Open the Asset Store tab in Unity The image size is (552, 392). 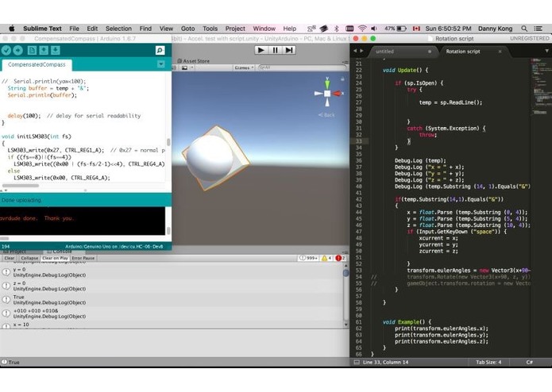(x=193, y=61)
